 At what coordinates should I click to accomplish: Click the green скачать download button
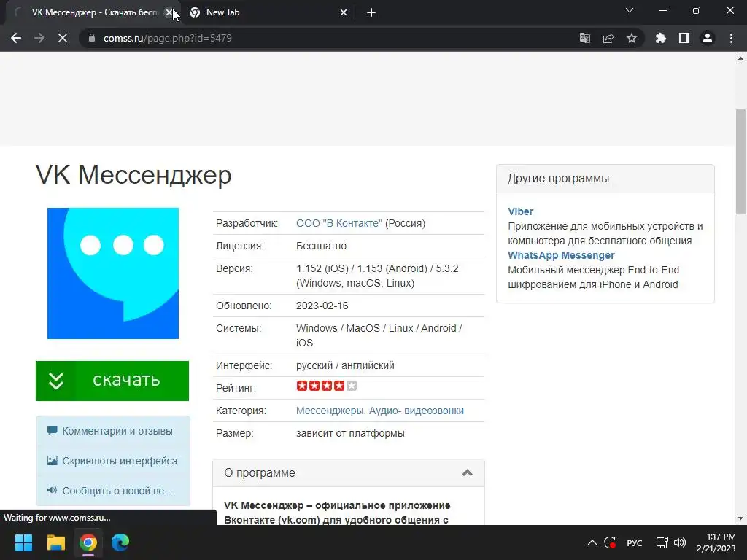point(112,381)
